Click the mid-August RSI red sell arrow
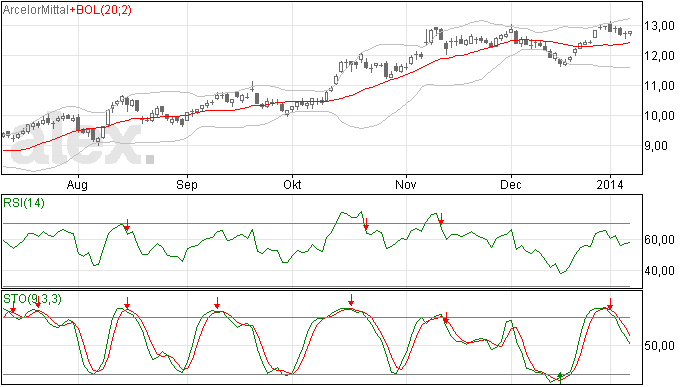The image size is (690, 387). point(127,225)
